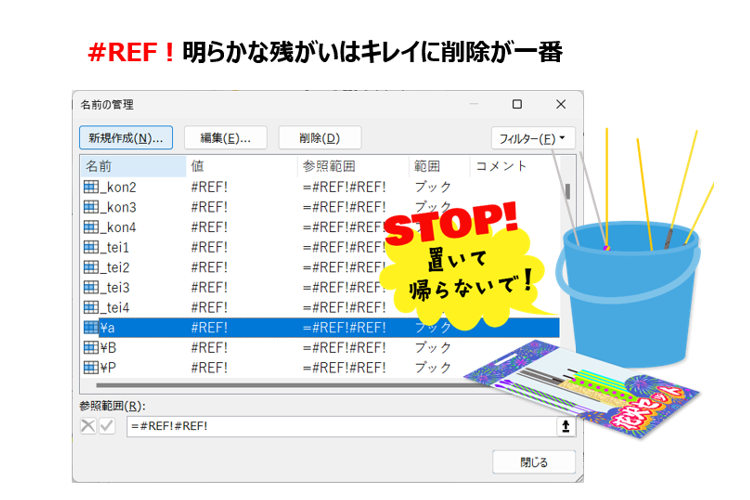The height and width of the screenshot is (500, 750).
Task: Click the コメント column header
Action: 515,166
